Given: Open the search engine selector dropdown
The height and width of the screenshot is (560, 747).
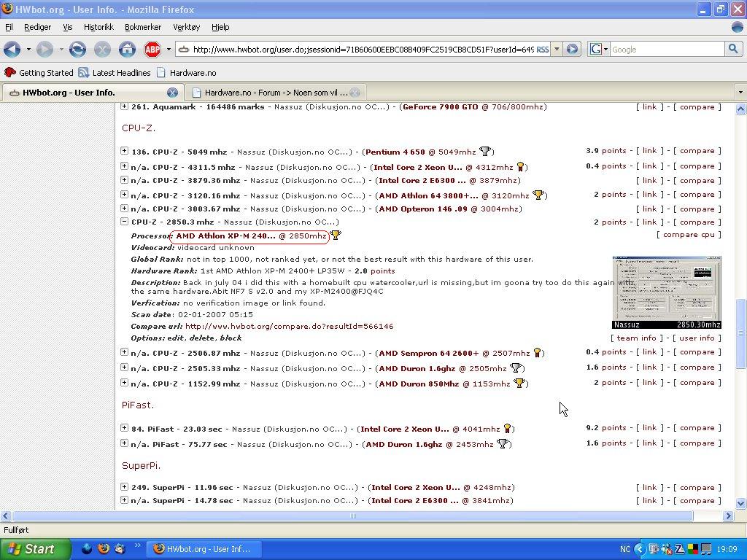Looking at the screenshot, I should tap(599, 50).
